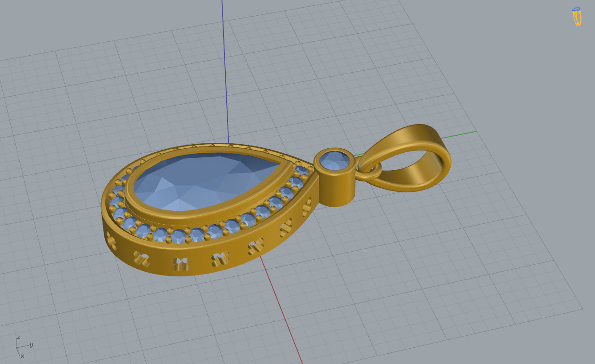This screenshot has width=595, height=364.
Task: Select the large pear-shaped blue center gemstone
Action: [x=207, y=181]
